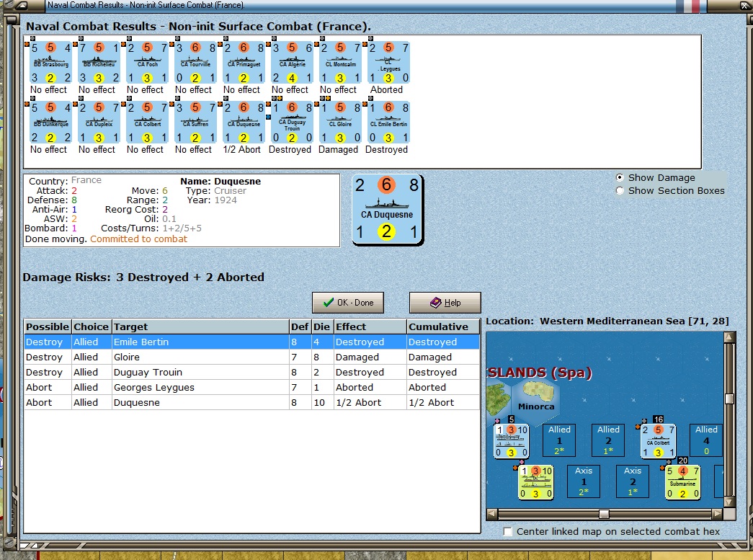Click the CA Dupleix ship counter
This screenshot has width=753, height=560.
tap(99, 123)
